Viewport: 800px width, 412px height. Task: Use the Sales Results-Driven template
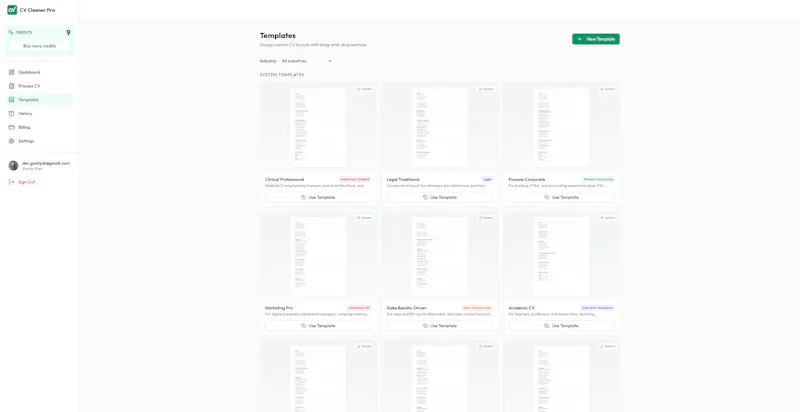coord(440,326)
